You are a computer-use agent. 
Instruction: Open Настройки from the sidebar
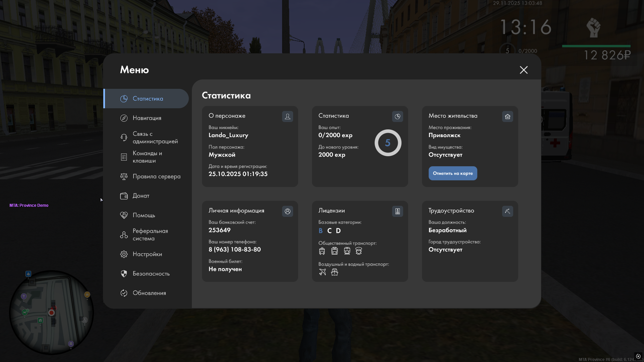click(147, 254)
